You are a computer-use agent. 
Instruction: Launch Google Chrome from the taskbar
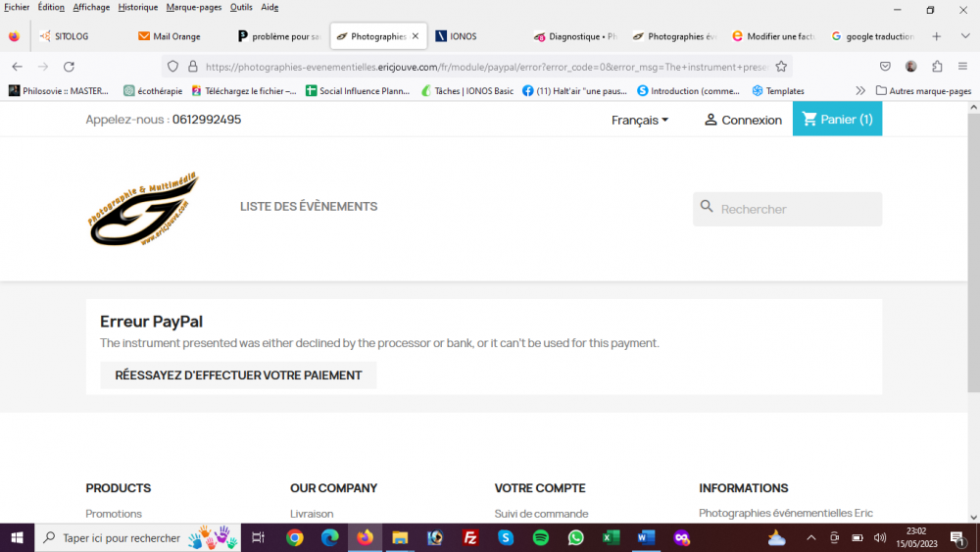pos(294,537)
